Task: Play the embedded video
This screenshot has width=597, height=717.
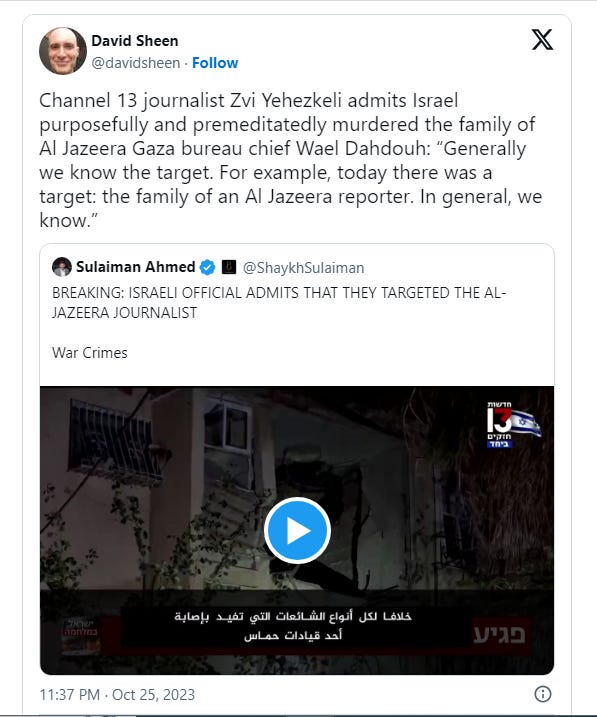Action: coord(297,530)
